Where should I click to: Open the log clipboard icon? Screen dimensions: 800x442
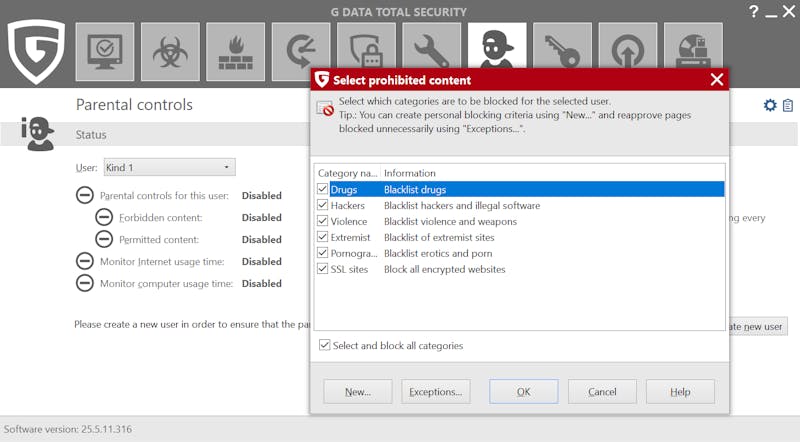point(788,105)
